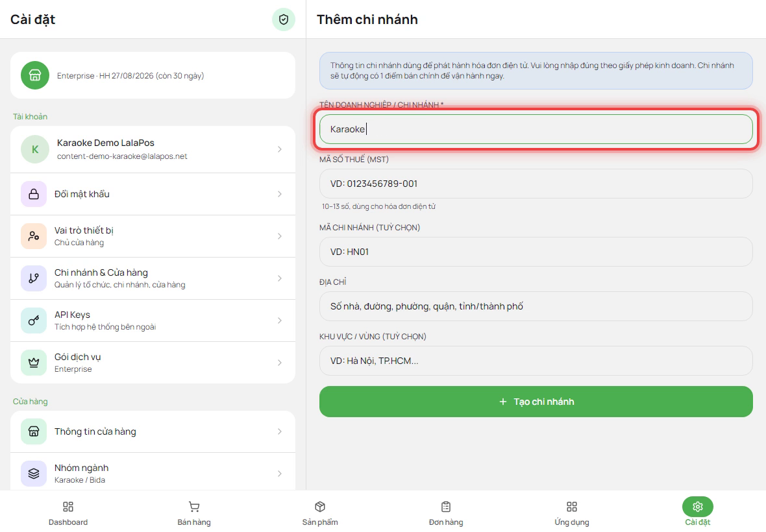766x532 pixels.
Task: Click the API Keys key icon
Action: coord(34,320)
